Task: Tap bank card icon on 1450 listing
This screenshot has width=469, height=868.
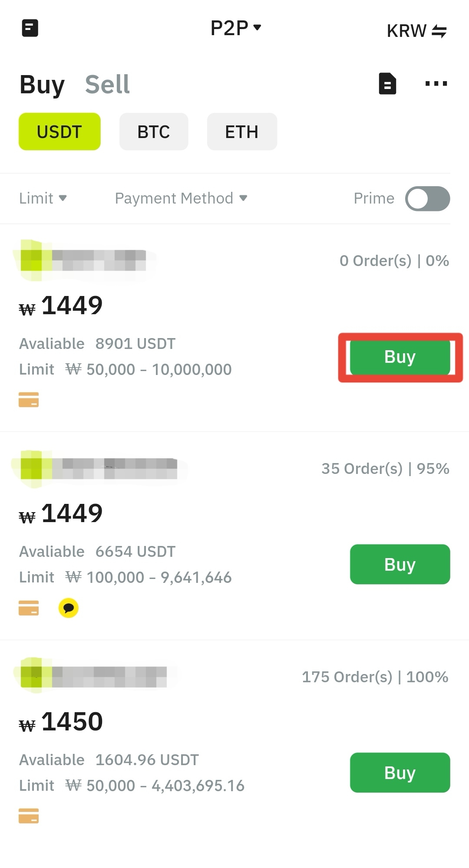Action: point(29,816)
